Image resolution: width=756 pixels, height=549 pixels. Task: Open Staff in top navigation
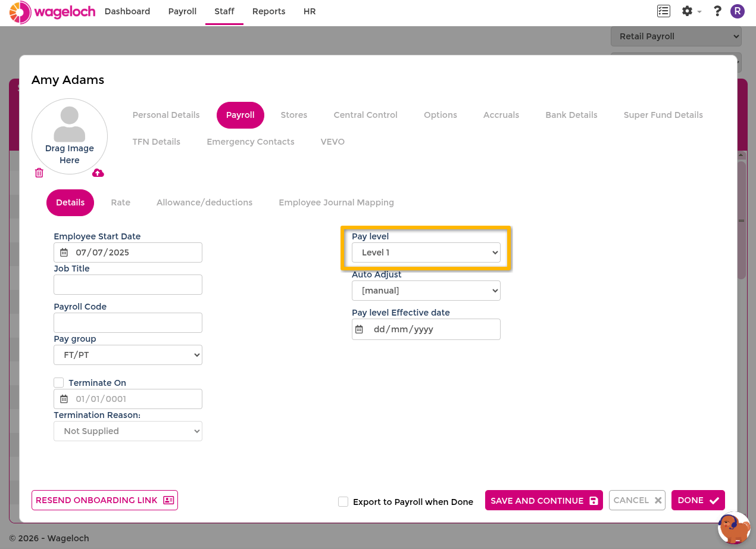click(x=224, y=11)
